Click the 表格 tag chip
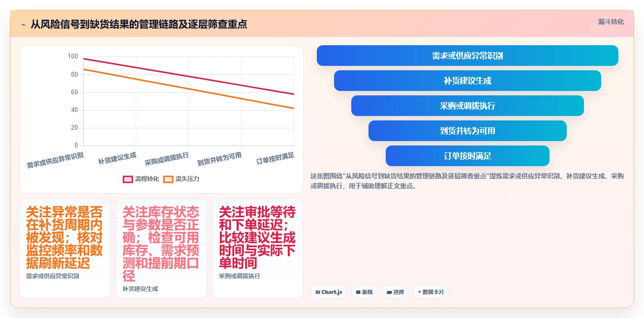The height and width of the screenshot is (318, 644). point(364,292)
